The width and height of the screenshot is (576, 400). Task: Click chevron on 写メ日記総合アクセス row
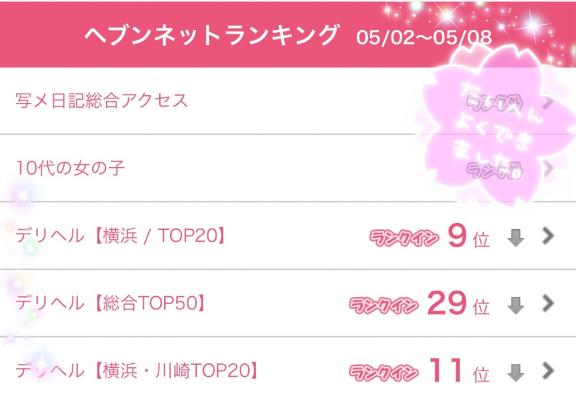548,102
